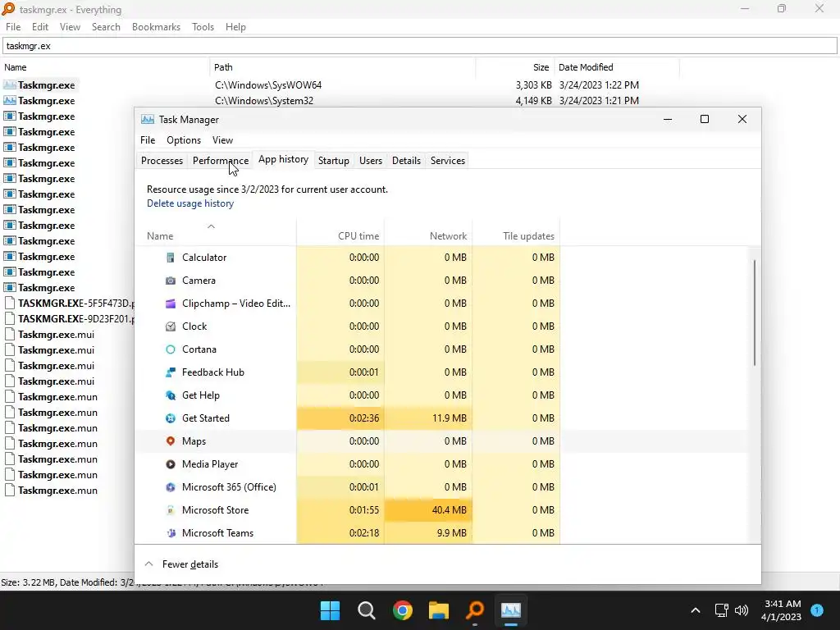Viewport: 840px width, 630px height.
Task: Click the Cortana circle icon
Action: click(x=171, y=349)
